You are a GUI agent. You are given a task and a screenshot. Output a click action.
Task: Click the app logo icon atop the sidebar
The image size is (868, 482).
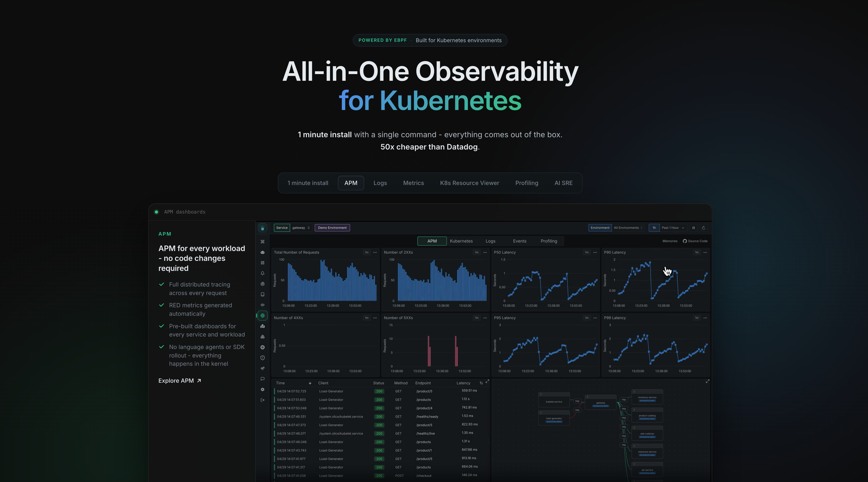click(262, 228)
